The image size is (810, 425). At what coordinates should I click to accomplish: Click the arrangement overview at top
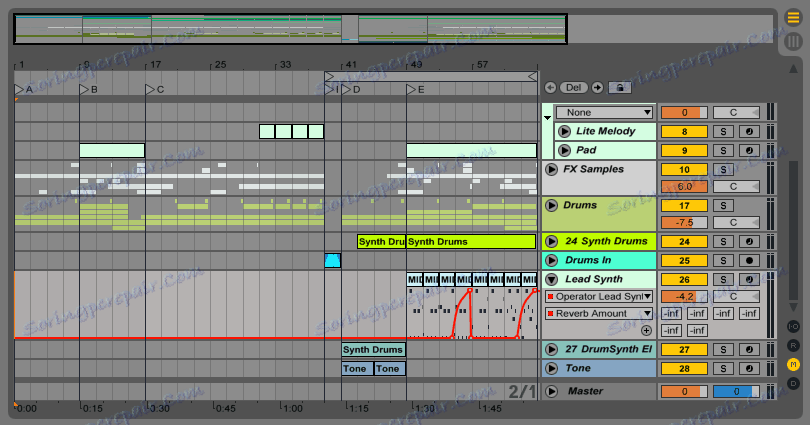click(x=291, y=29)
